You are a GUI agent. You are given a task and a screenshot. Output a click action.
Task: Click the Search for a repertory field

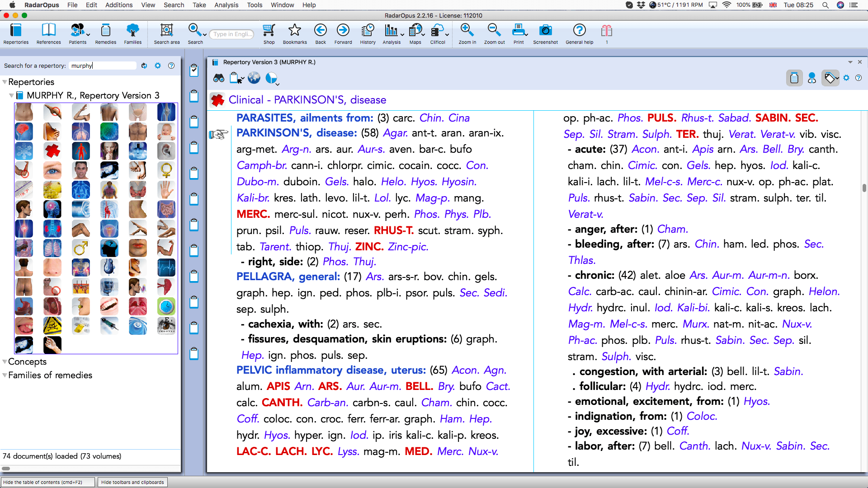click(x=103, y=66)
